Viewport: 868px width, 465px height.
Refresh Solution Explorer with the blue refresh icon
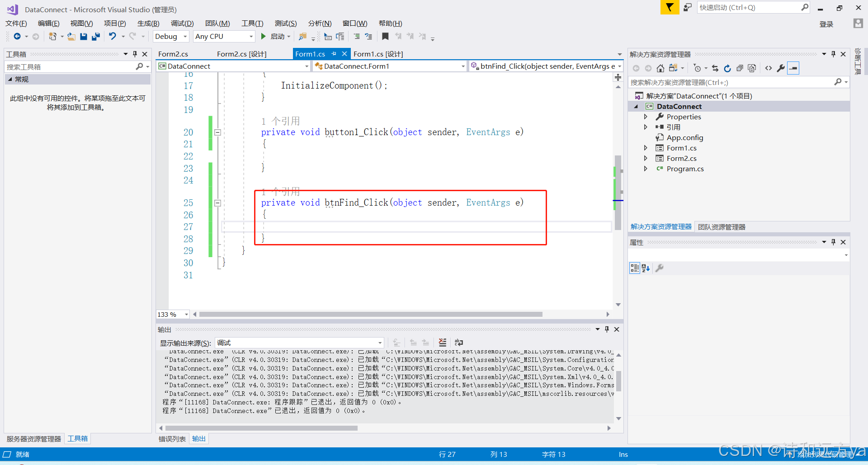pyautogui.click(x=727, y=68)
